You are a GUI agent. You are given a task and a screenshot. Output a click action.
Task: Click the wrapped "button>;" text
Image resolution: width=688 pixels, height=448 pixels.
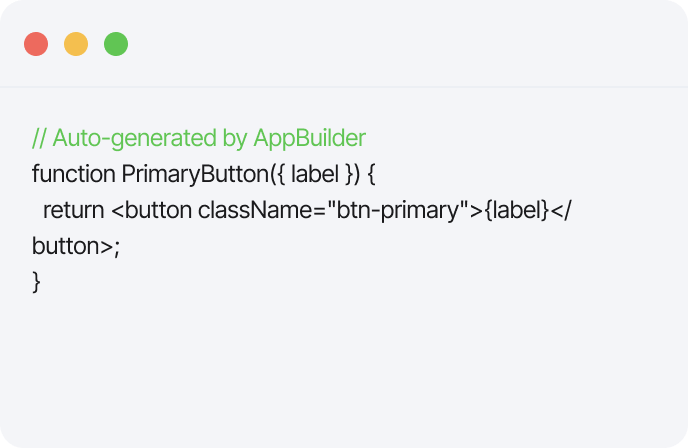pos(75,246)
